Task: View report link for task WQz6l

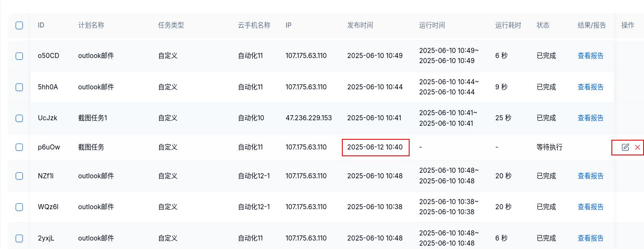Action: tap(590, 207)
